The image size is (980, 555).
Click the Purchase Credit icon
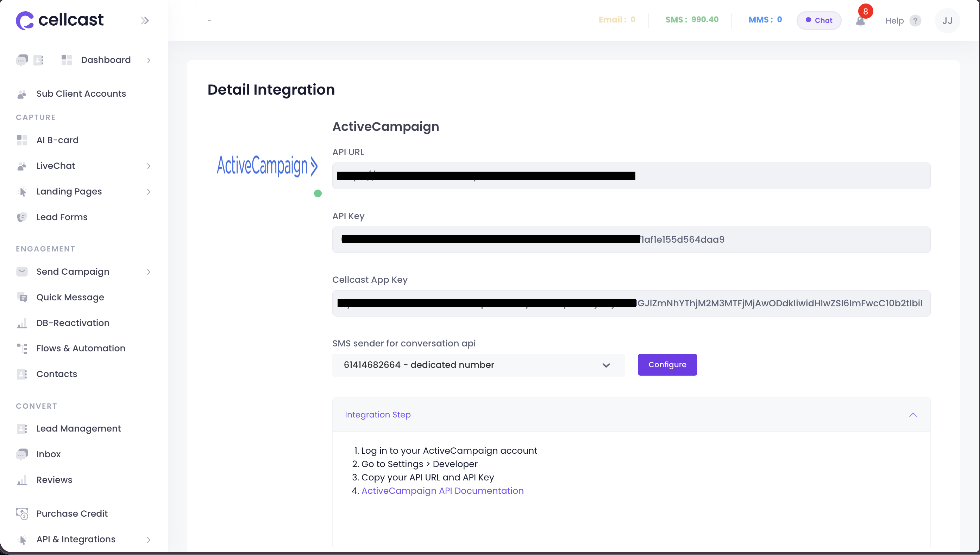pos(22,514)
